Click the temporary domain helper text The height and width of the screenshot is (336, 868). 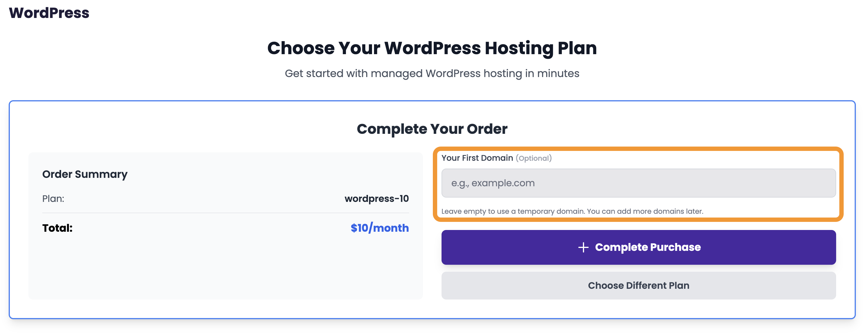point(572,211)
